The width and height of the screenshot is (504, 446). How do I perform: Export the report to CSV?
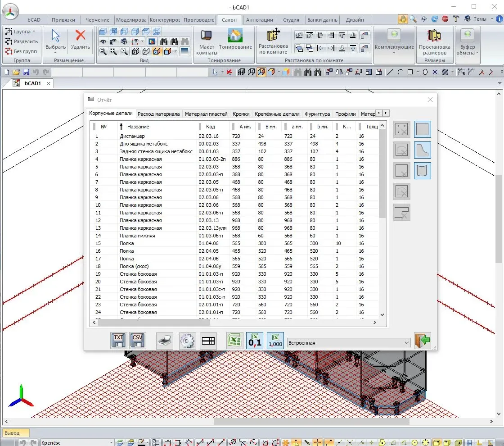[138, 341]
